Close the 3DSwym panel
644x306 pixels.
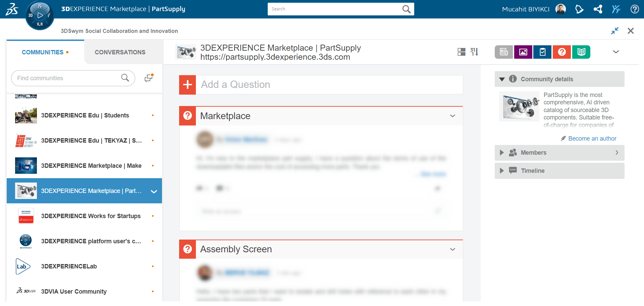coord(631,31)
